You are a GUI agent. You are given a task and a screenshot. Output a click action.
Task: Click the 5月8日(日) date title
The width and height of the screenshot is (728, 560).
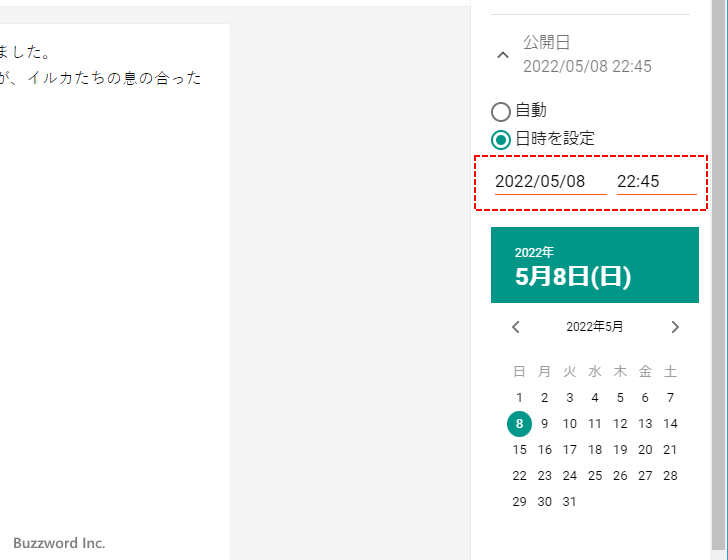(x=573, y=276)
